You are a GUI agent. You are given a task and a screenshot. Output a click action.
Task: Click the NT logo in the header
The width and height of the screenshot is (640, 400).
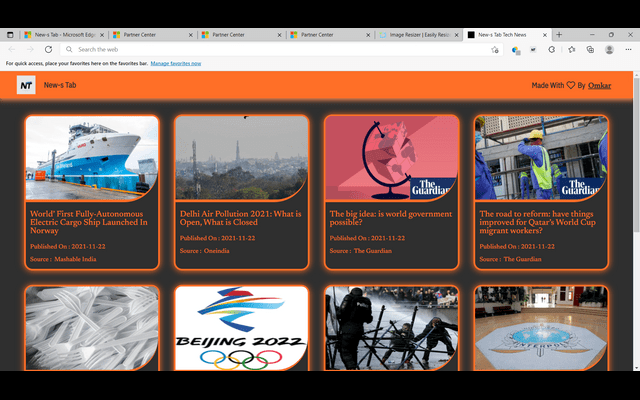click(x=26, y=85)
